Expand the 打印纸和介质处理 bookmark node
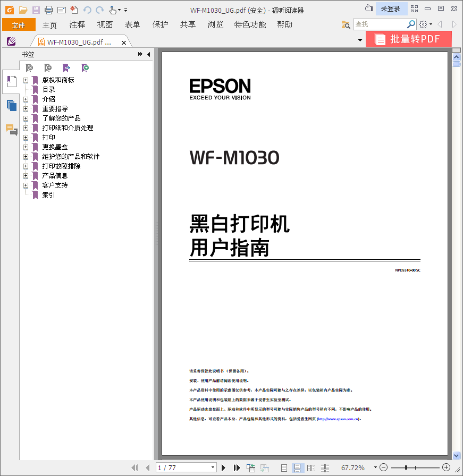463x476 pixels. pos(26,128)
